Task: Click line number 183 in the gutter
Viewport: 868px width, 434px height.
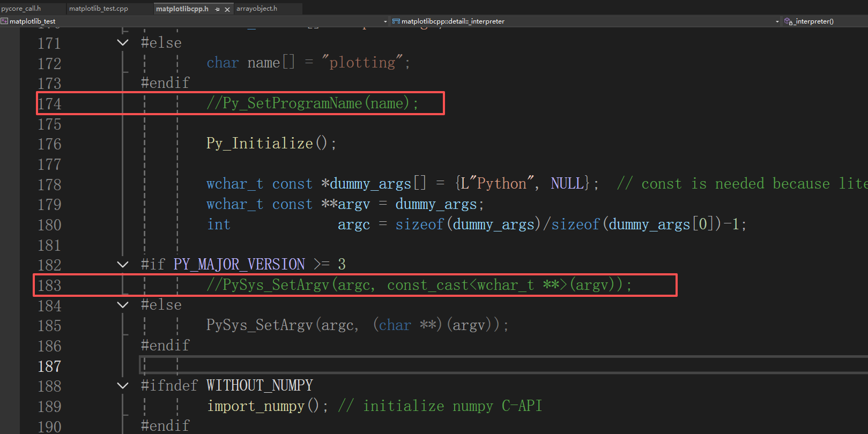Action: 49,286
